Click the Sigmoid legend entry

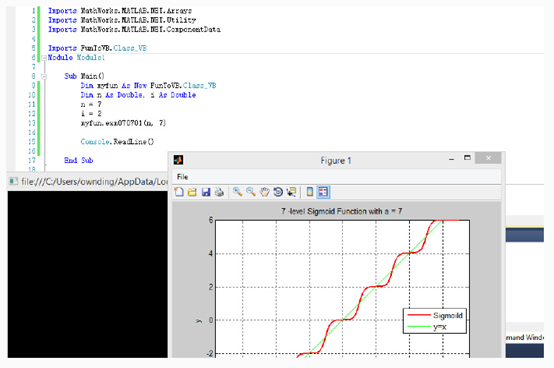tap(435, 315)
